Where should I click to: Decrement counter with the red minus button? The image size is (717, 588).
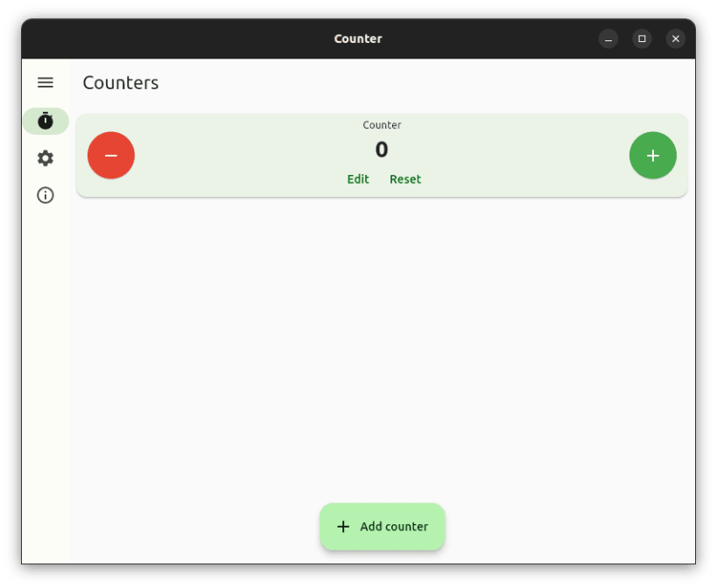tap(111, 156)
